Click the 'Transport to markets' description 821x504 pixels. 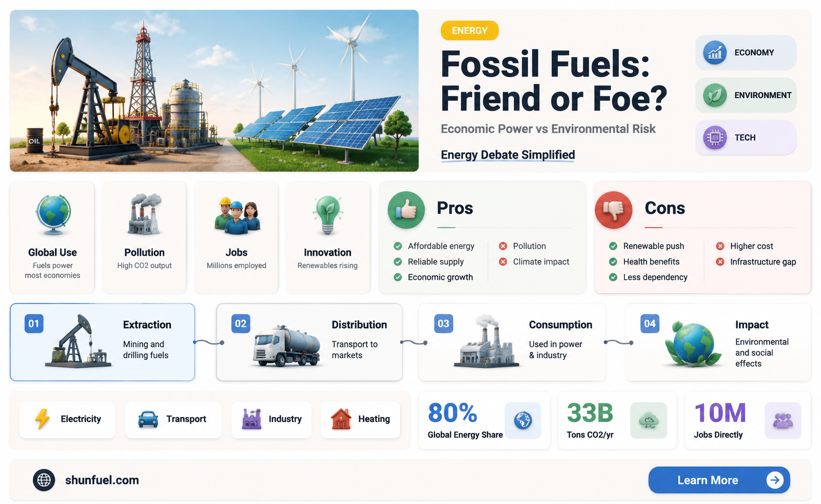click(x=355, y=350)
